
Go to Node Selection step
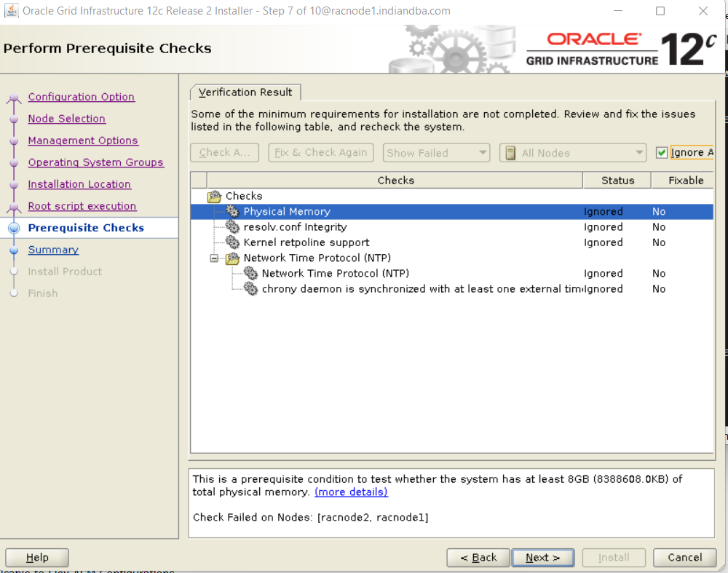click(x=67, y=119)
